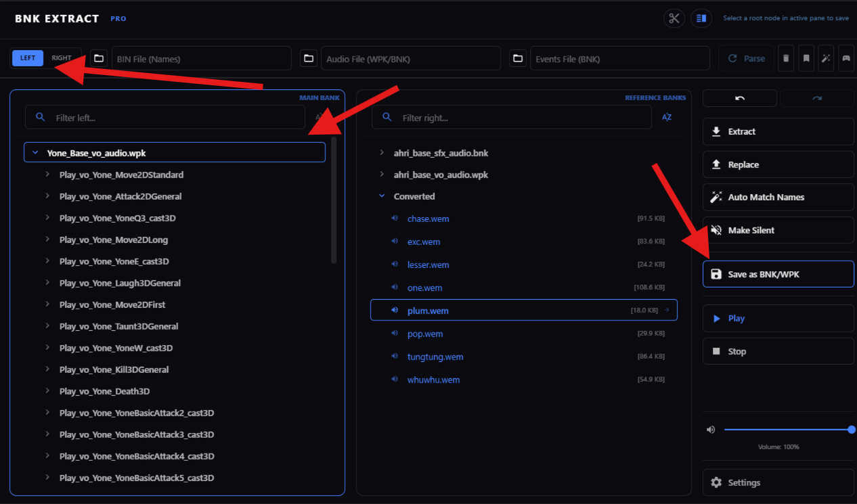Click the trash clear icon beside Parse
The image size is (857, 504).
coord(786,59)
